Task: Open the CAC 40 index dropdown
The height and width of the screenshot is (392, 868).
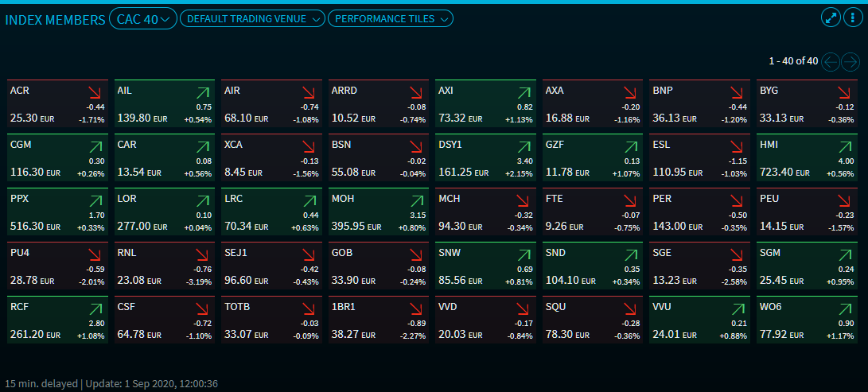Action: [x=143, y=19]
